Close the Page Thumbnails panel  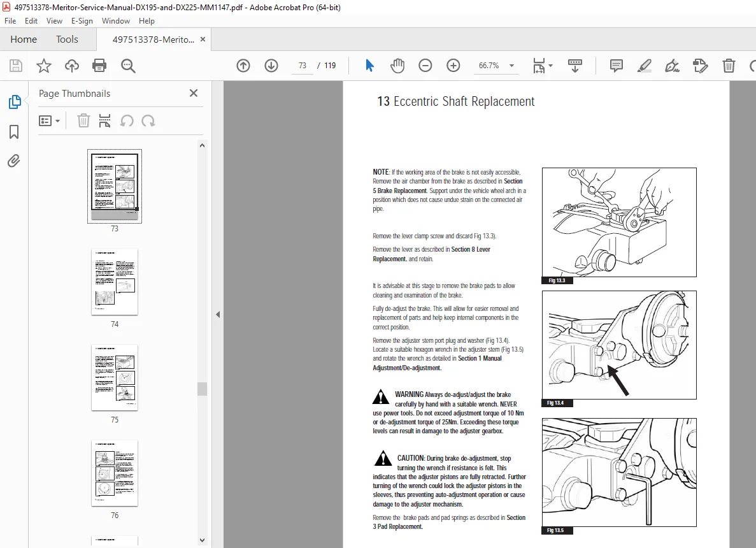coord(194,93)
